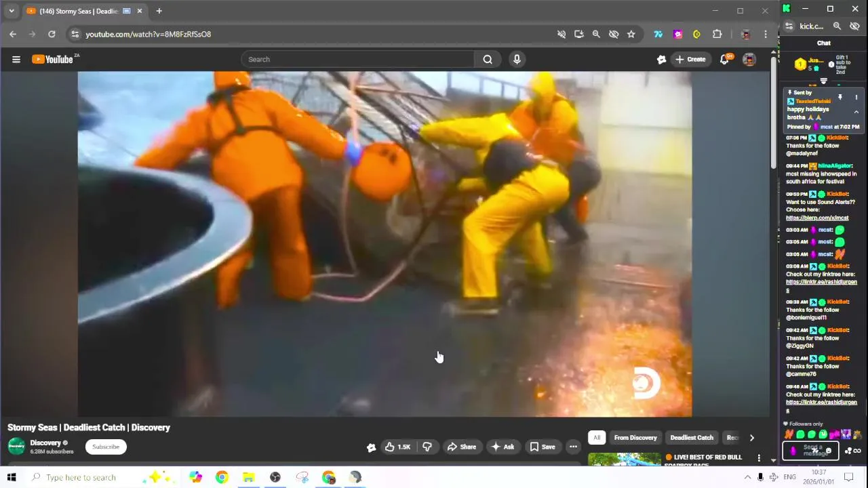Open the Create menu on YouTube
Screen dimensions: 868x488
pyautogui.click(x=690, y=59)
